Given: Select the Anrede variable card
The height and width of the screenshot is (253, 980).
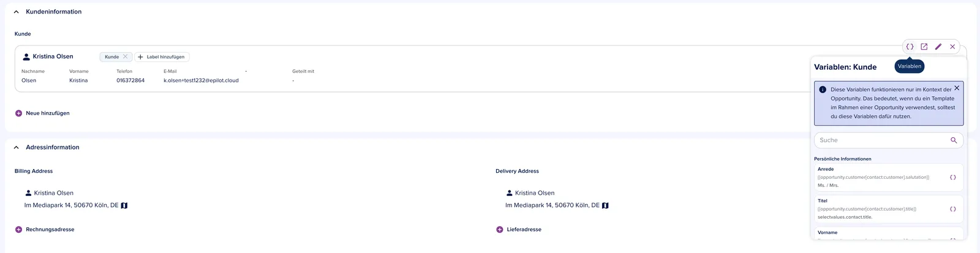Looking at the screenshot, I should click(888, 177).
